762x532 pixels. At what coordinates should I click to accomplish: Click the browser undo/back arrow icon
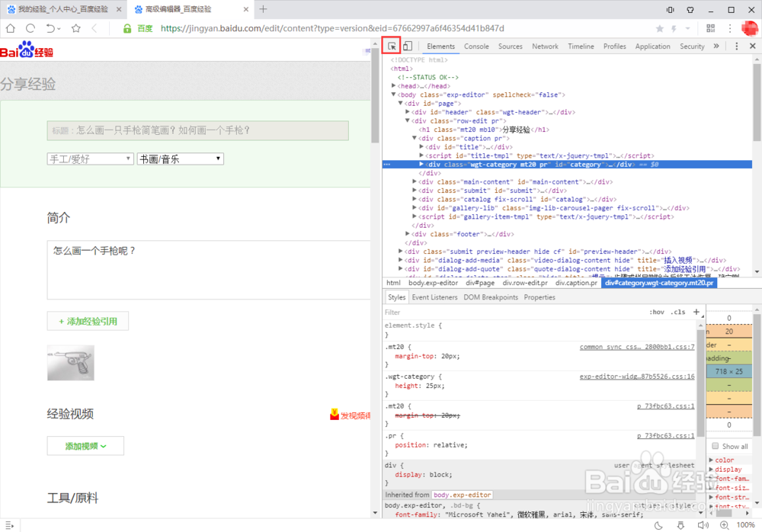[50, 28]
